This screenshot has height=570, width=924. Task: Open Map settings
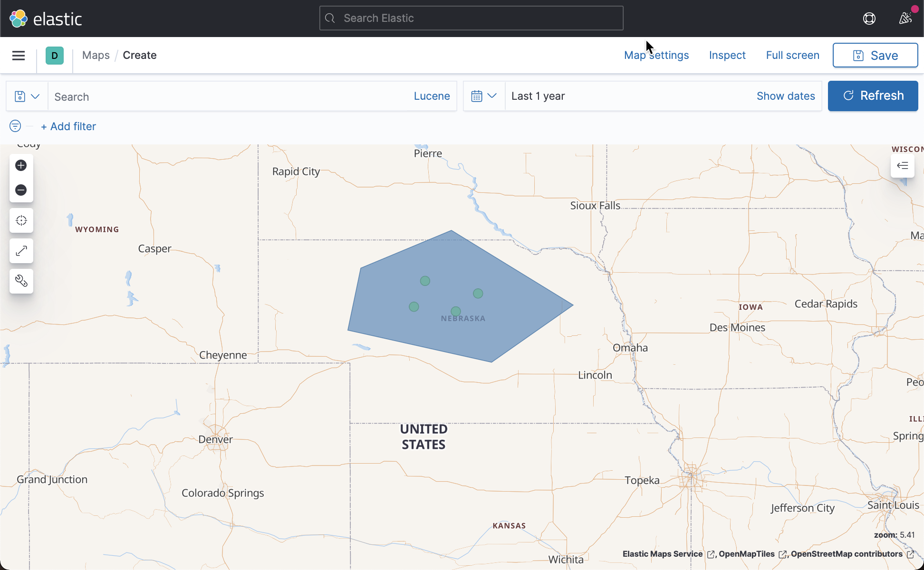(x=656, y=56)
